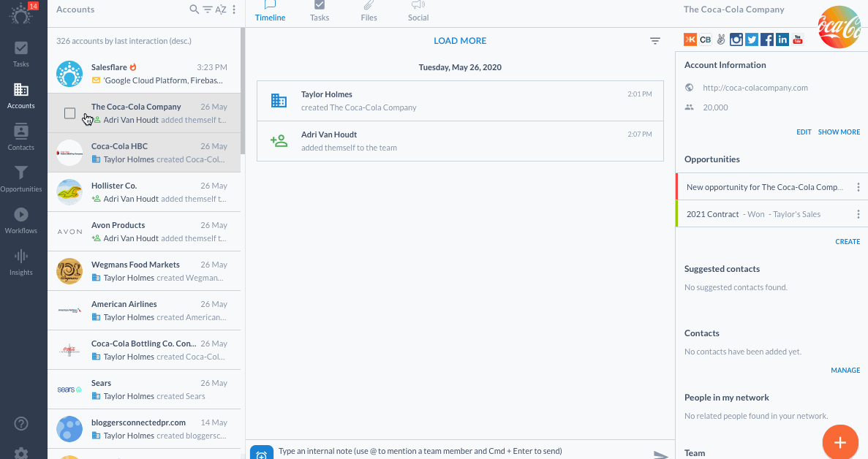Screen dimensions: 868x459
Task: Click SHOW MORE under Account Information
Action: coord(839,132)
